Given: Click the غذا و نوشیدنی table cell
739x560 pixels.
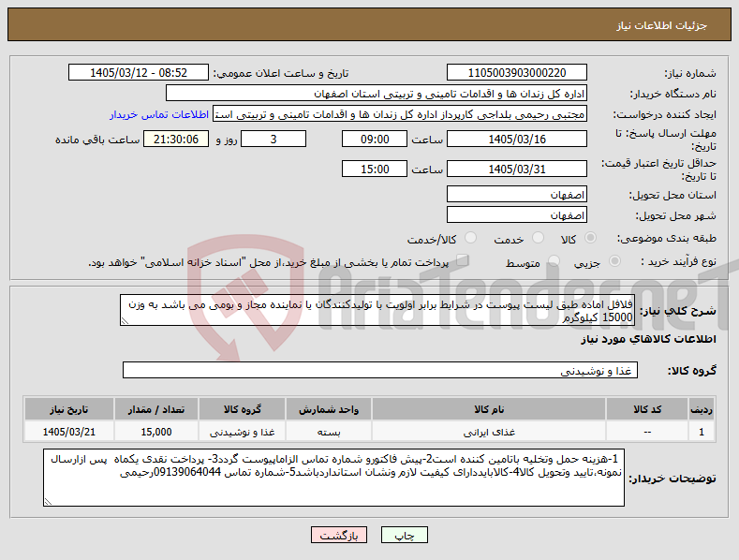Looking at the screenshot, I should pos(242,432).
